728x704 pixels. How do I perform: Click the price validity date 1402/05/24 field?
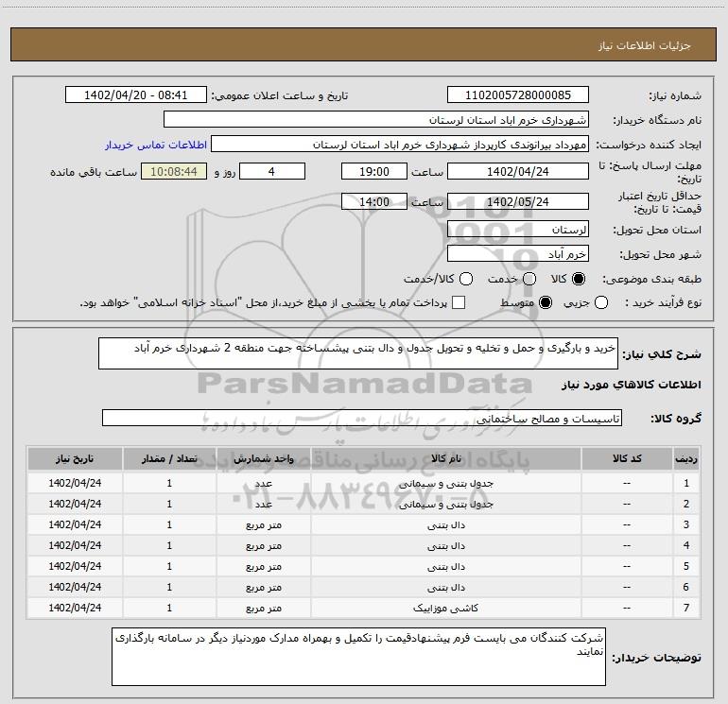(518, 201)
